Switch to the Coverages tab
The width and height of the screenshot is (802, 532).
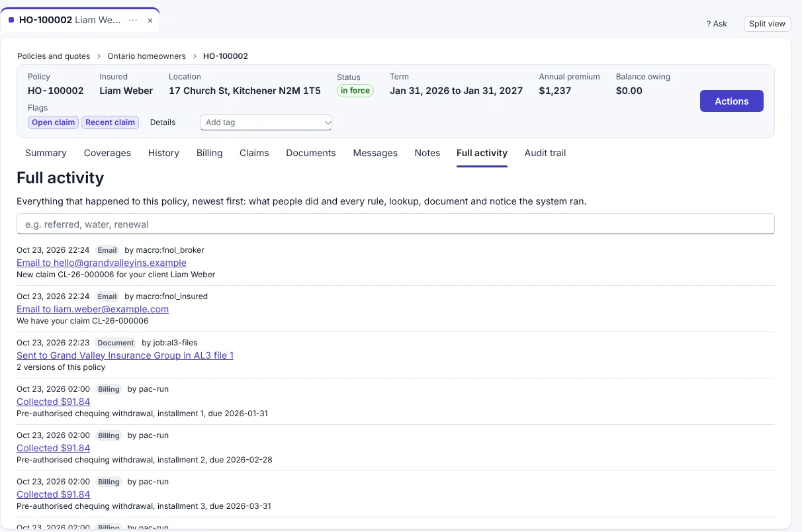tap(107, 153)
